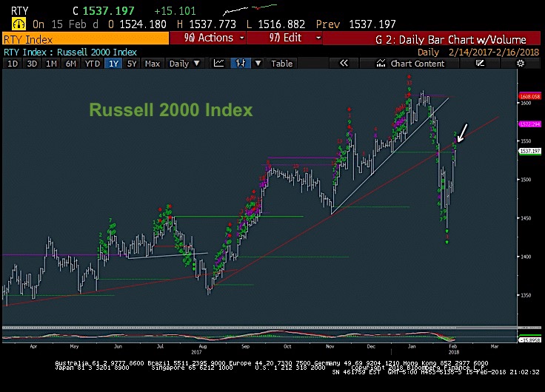Screen dimensions: 545x392
Task: Click the RTY Index ticker field
Action: 85,38
